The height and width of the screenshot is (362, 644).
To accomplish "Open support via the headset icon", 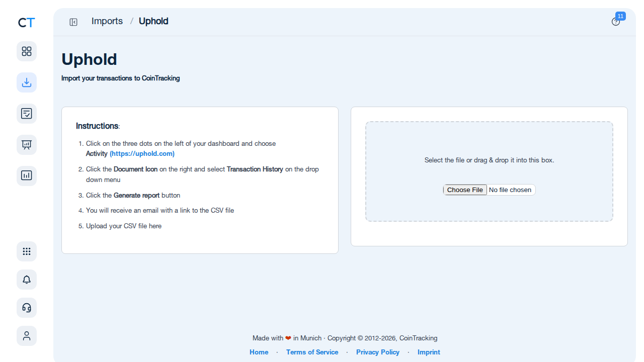I will [27, 308].
